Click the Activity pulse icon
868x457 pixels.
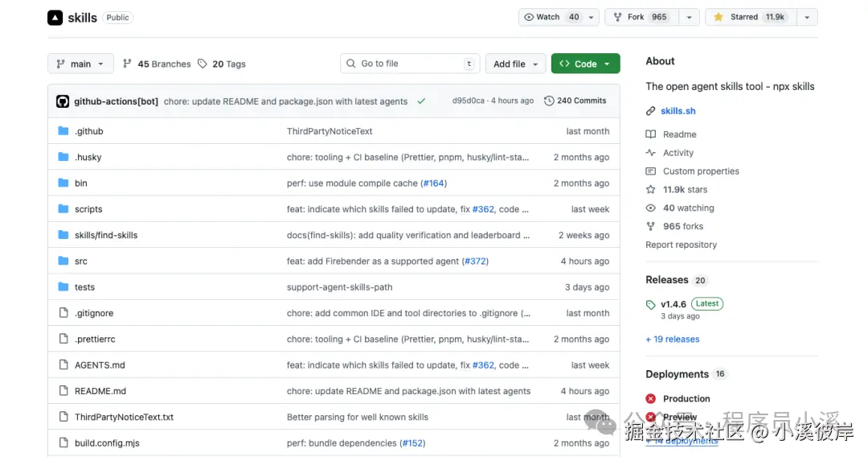650,152
